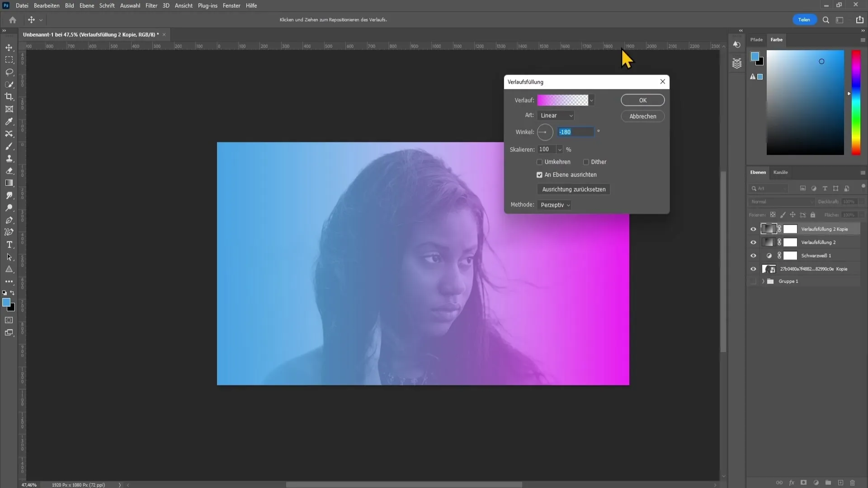
Task: Select the Brush tool
Action: point(9,146)
